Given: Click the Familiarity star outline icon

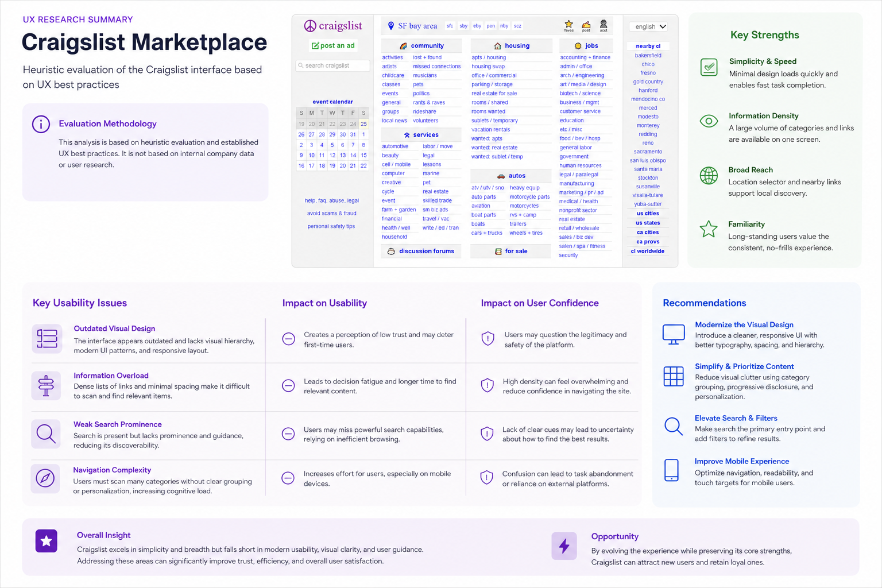Looking at the screenshot, I should point(709,229).
